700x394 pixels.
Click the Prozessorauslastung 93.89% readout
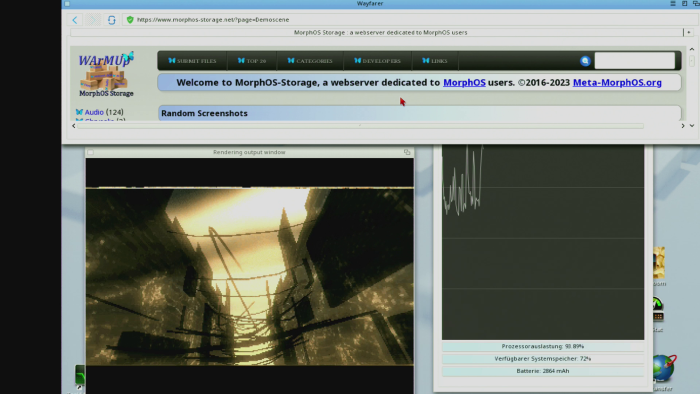[543, 346]
